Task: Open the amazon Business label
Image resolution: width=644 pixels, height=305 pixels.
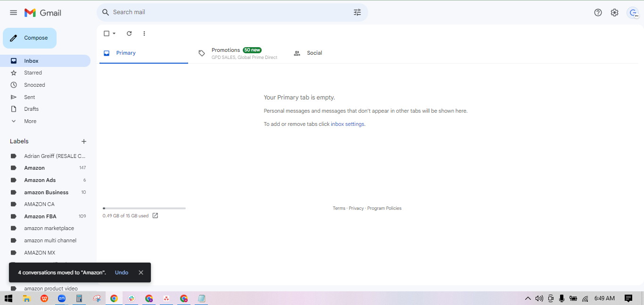Action: point(45,192)
